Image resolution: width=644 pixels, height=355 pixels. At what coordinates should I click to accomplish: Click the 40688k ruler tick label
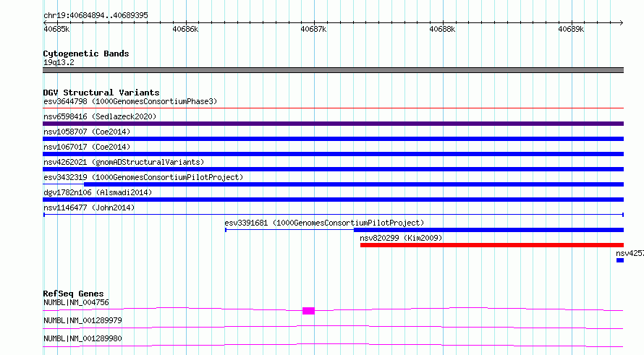pos(442,29)
